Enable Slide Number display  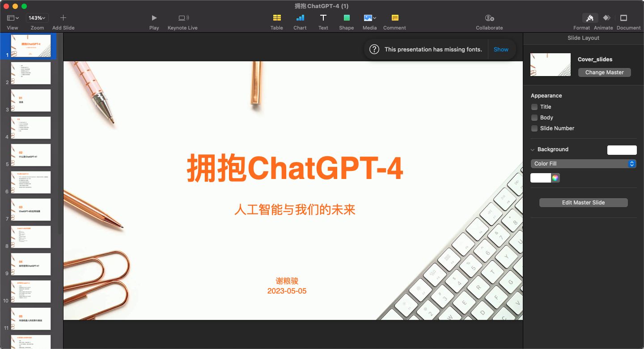pos(534,128)
